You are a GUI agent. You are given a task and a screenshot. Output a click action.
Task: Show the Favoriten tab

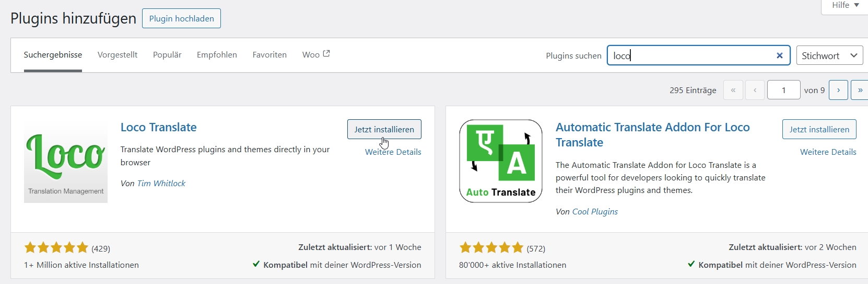pos(269,54)
